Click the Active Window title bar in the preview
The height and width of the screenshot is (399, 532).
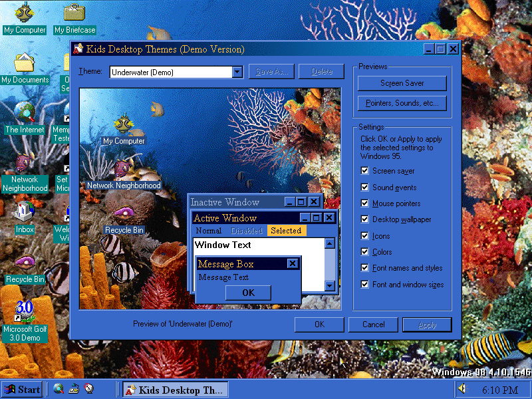[265, 218]
